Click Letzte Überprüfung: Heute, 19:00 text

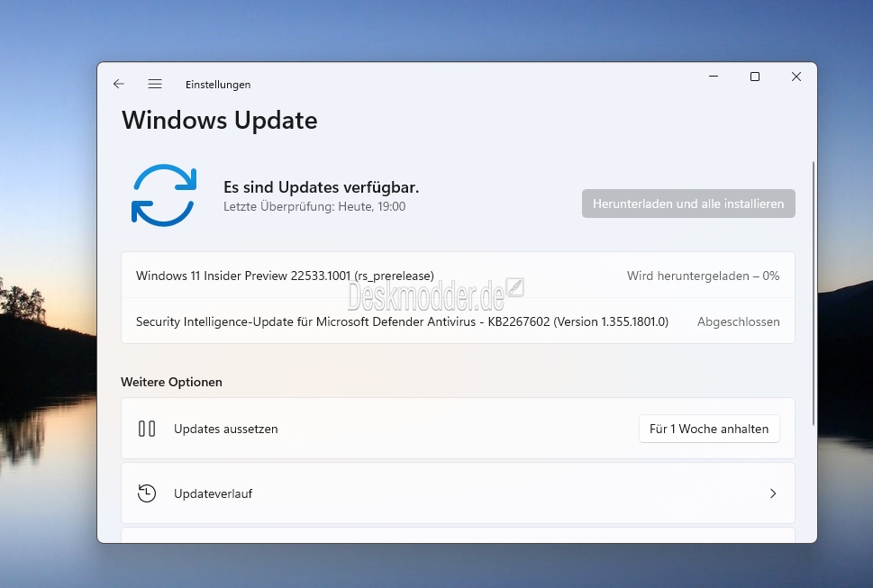click(x=314, y=206)
